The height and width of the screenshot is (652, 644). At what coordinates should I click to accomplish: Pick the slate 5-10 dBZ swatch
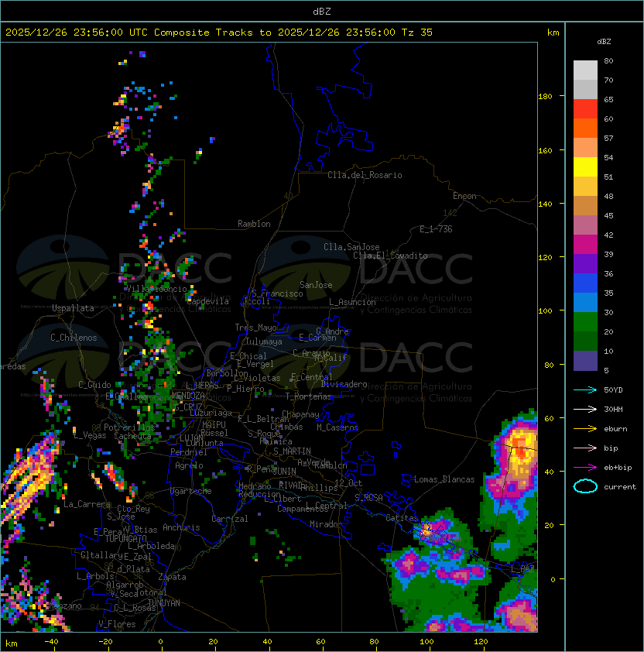585,361
